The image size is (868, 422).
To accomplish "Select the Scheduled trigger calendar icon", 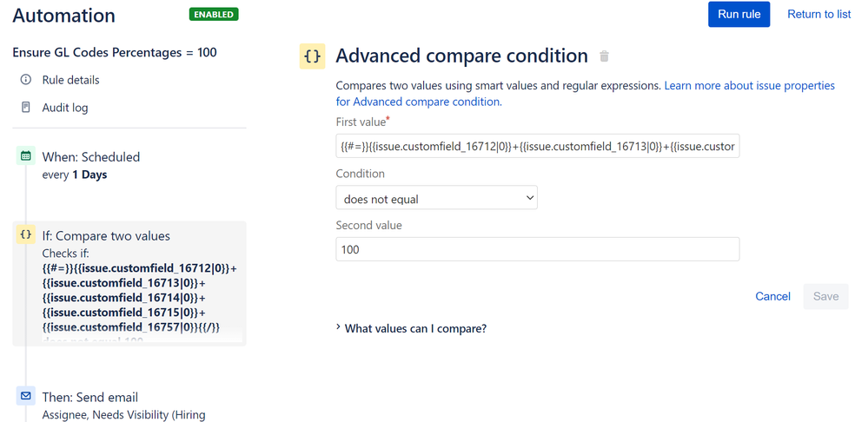I will [26, 156].
